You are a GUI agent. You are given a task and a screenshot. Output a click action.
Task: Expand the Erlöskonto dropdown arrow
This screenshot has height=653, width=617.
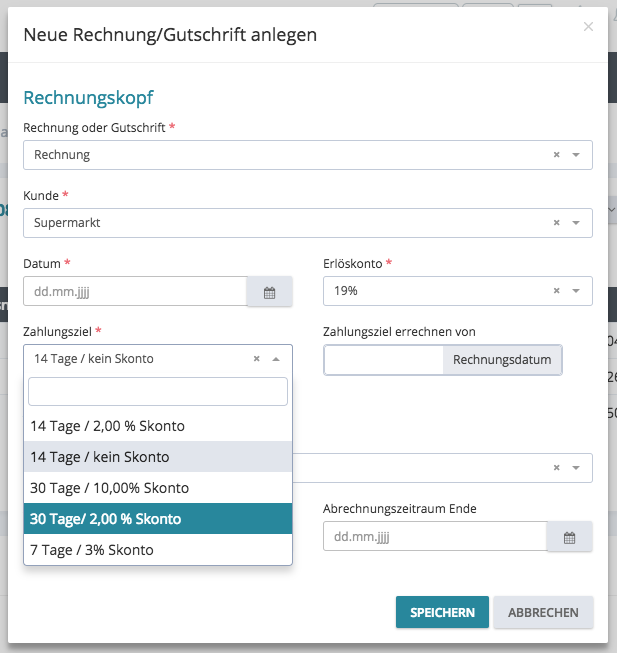[576, 291]
